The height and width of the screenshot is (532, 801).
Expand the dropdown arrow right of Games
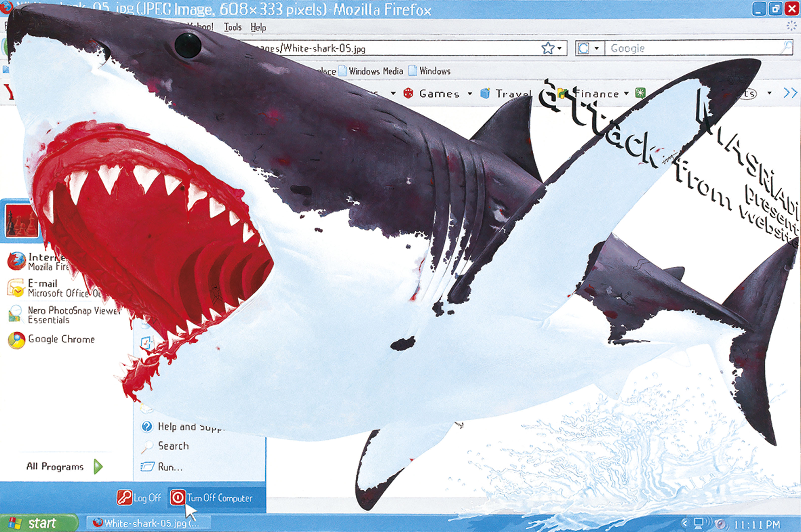click(x=470, y=93)
